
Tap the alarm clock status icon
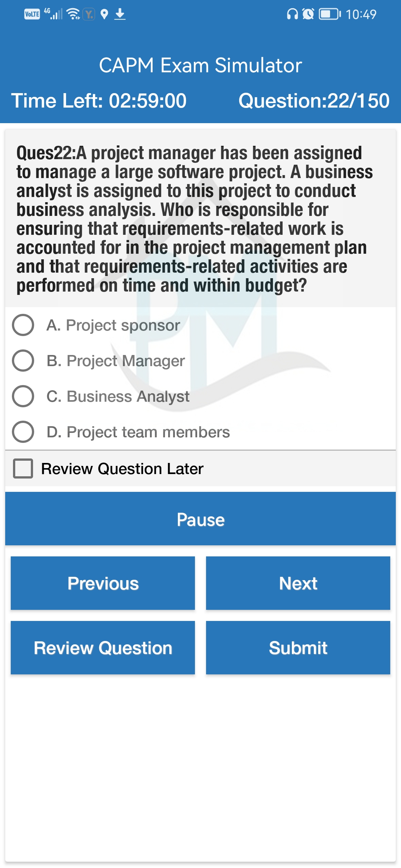click(308, 14)
